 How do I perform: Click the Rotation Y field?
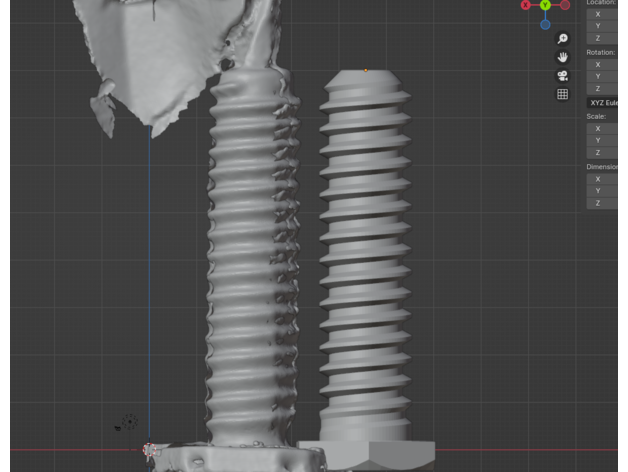[603, 76]
